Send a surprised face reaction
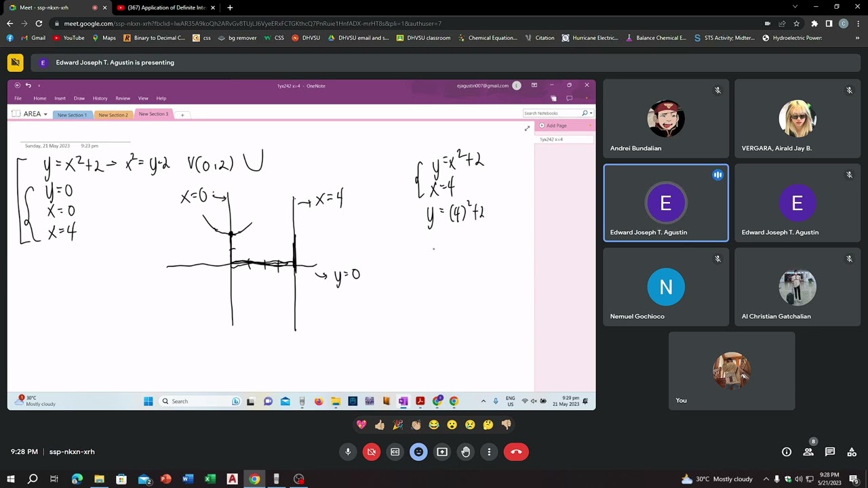 coord(452,425)
